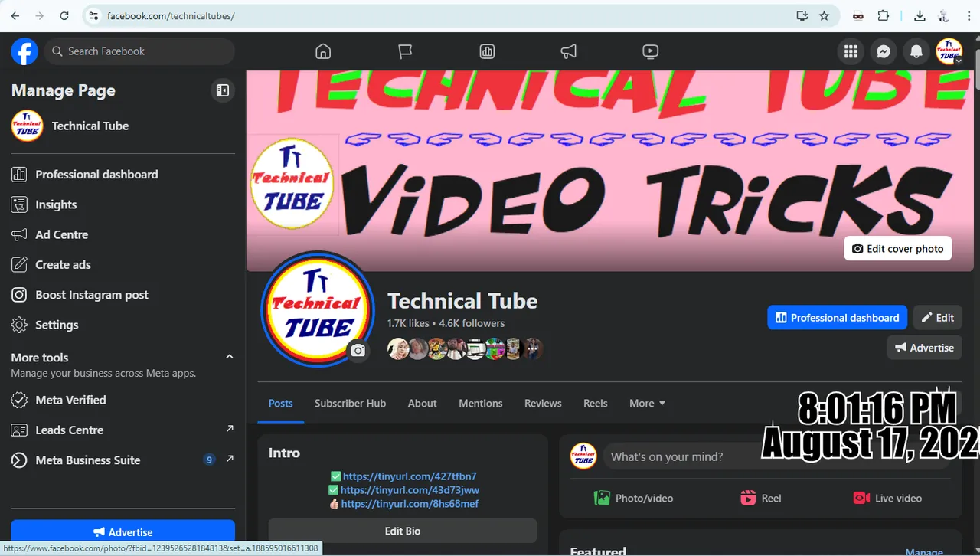Open Leads Centre external link

(122, 430)
